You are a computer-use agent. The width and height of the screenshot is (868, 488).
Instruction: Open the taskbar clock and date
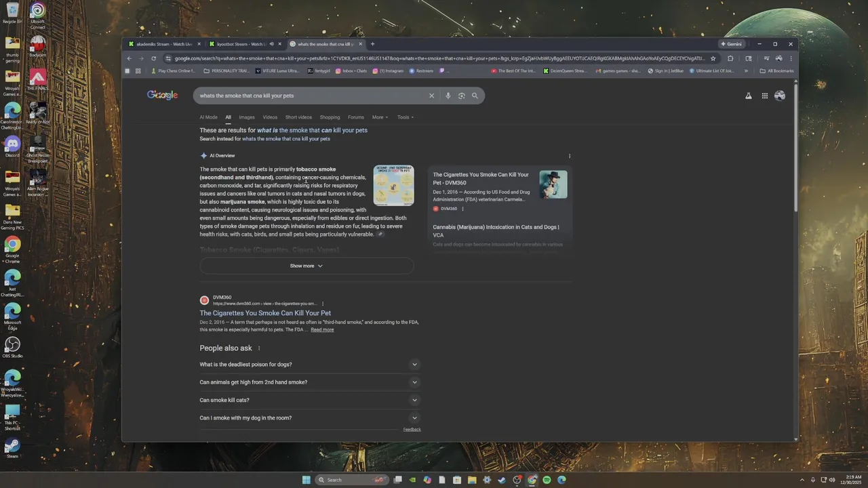coord(849,480)
